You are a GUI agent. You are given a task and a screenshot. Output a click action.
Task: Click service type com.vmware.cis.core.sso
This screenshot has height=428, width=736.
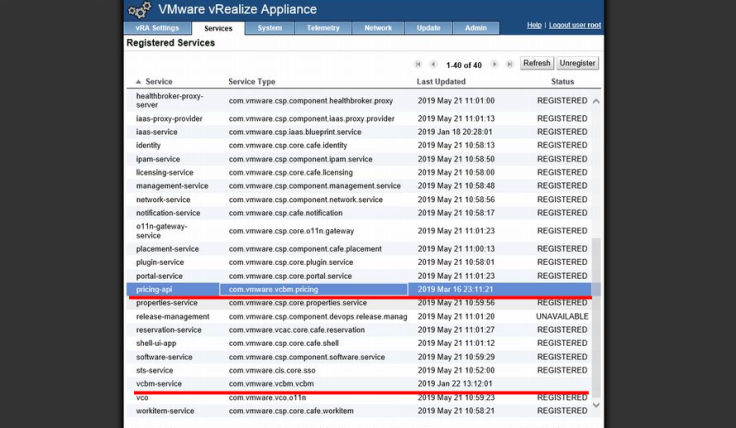[272, 370]
